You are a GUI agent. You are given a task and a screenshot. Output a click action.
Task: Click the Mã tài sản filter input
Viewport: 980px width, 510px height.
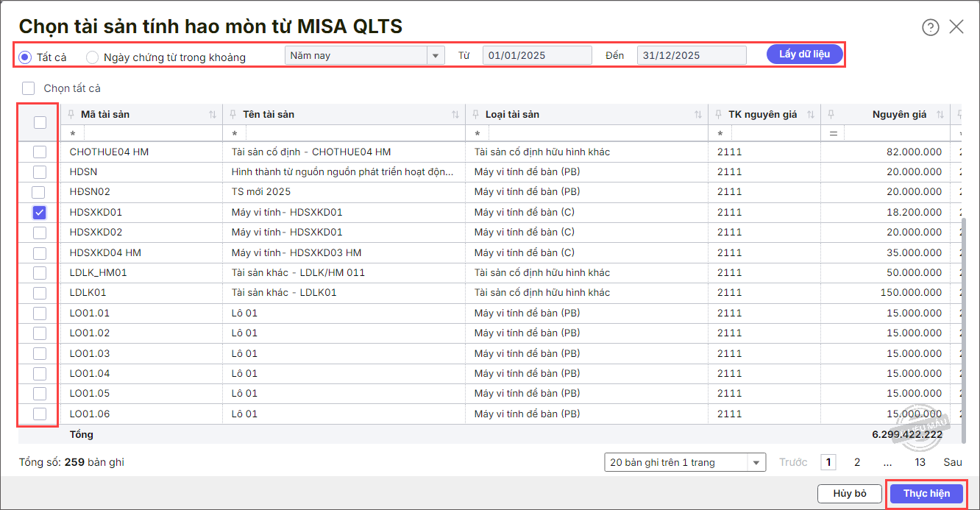[x=152, y=134]
